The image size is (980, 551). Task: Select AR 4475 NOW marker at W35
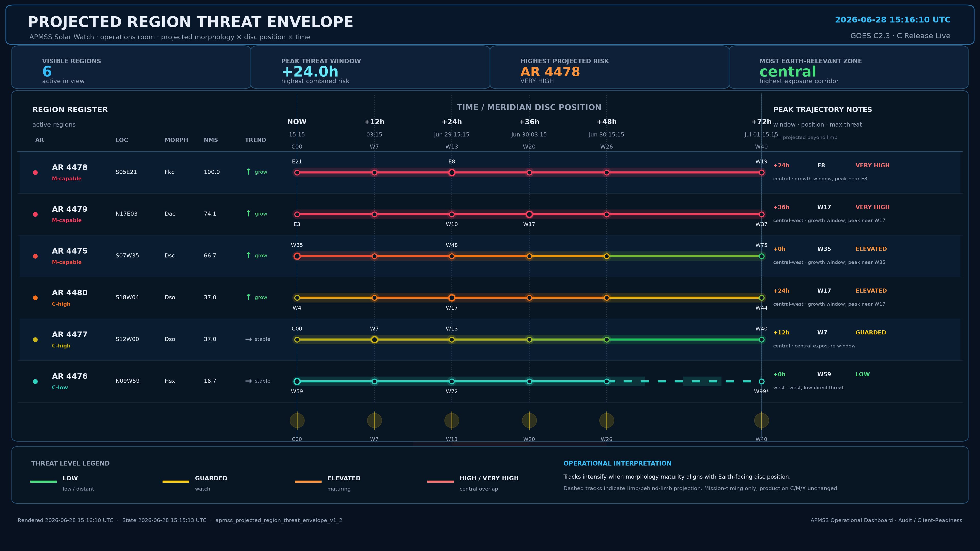tap(297, 256)
